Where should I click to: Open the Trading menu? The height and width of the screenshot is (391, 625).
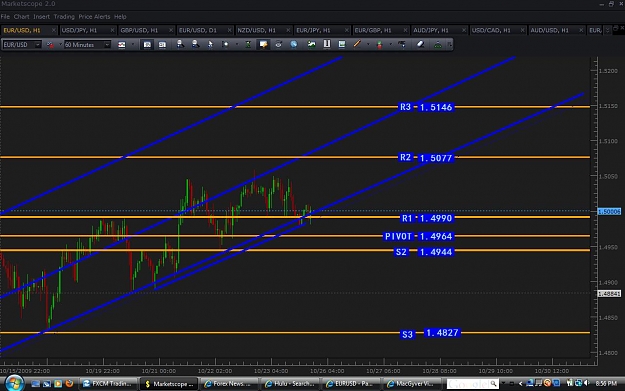pos(64,17)
